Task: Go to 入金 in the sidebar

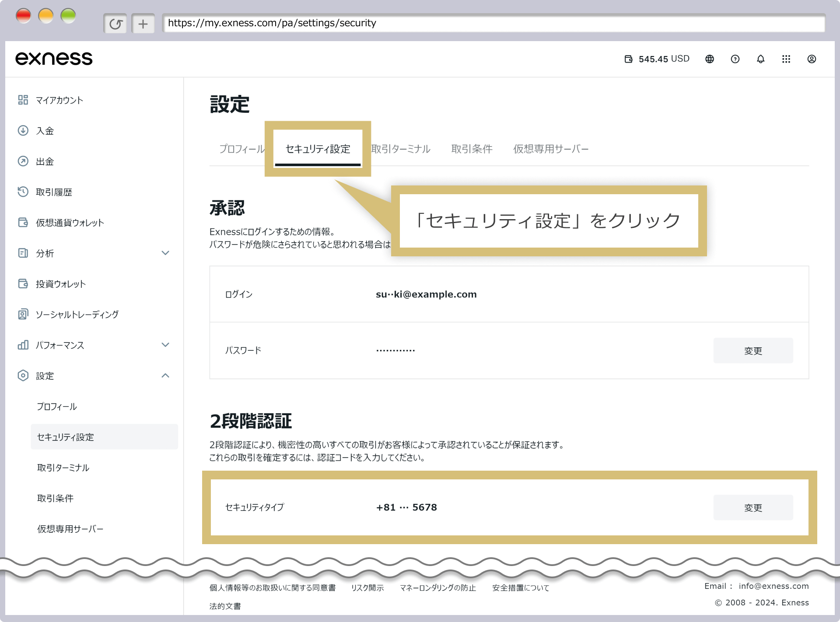Action: tap(45, 131)
